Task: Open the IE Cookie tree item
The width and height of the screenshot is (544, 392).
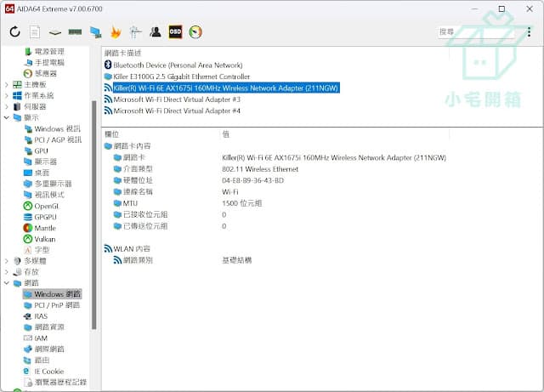Action: (x=49, y=372)
